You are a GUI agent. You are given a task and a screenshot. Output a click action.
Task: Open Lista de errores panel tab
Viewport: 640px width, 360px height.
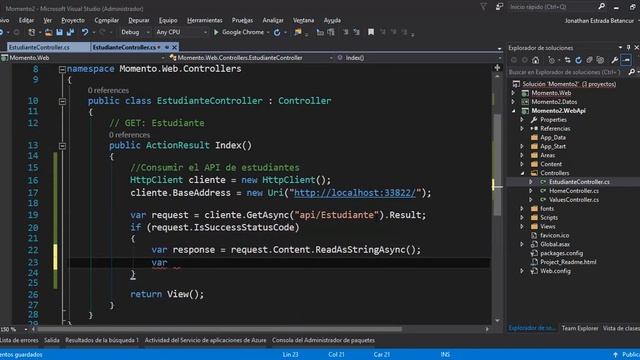click(19, 340)
